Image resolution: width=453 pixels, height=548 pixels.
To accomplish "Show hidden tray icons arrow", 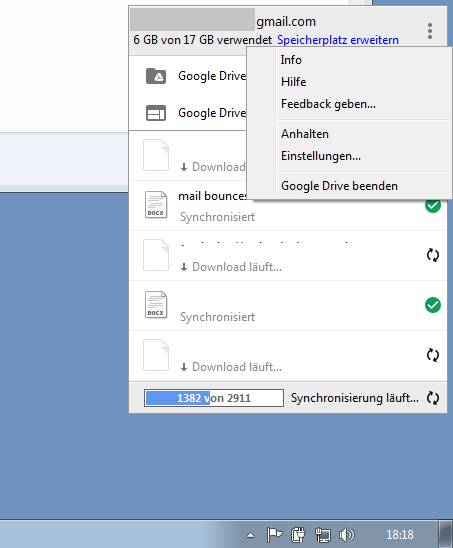I will coord(250,535).
